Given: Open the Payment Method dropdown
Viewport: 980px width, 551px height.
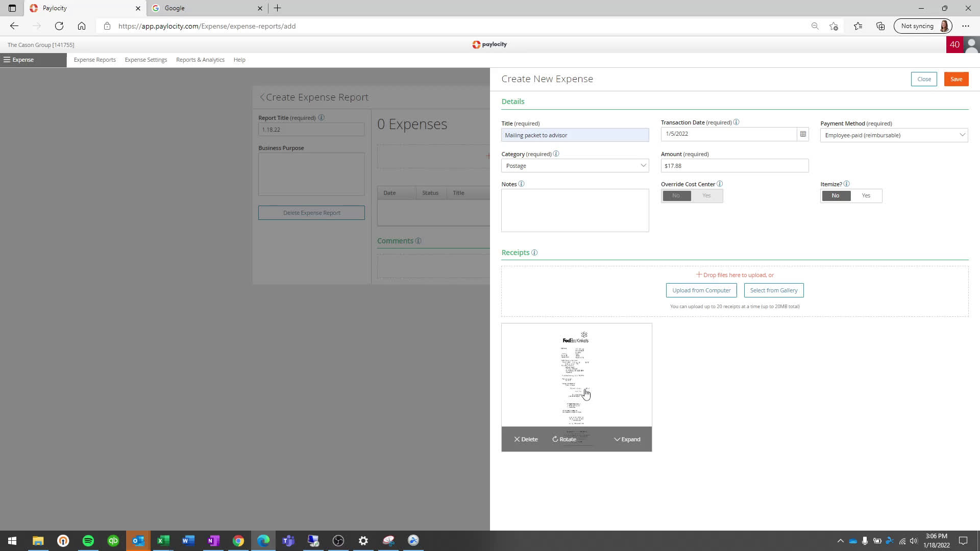Looking at the screenshot, I should [893, 135].
